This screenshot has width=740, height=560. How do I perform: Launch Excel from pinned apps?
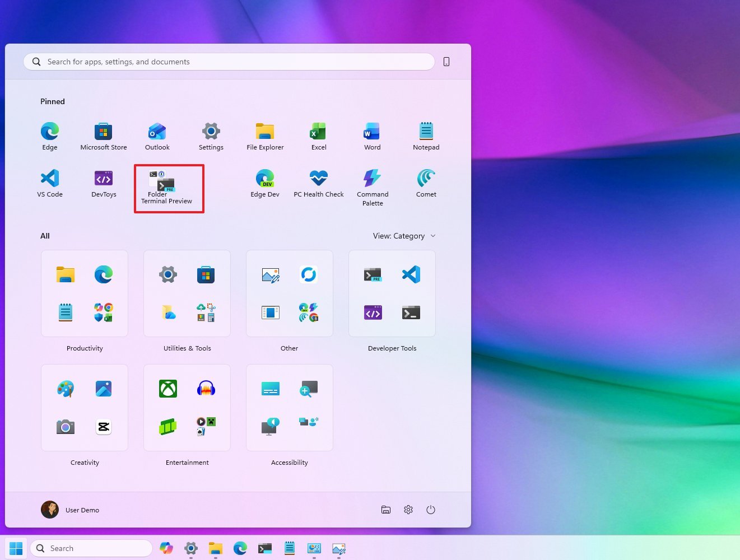pos(318,134)
